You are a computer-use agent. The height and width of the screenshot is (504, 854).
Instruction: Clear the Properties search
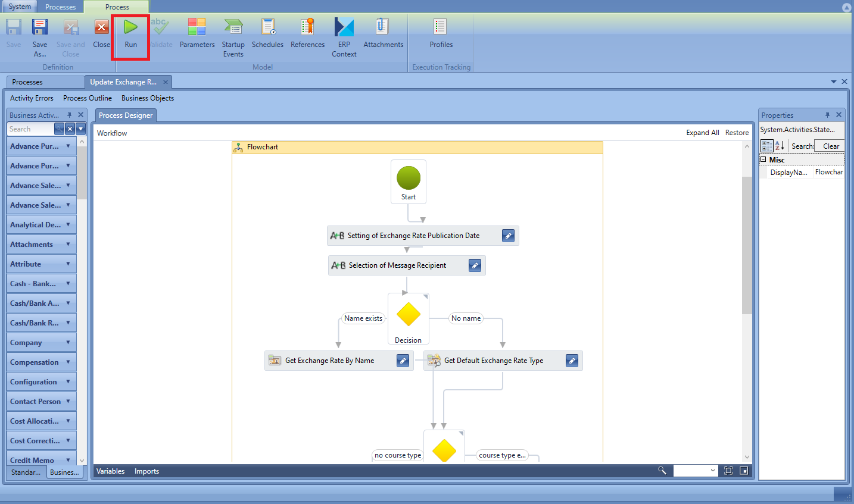830,146
